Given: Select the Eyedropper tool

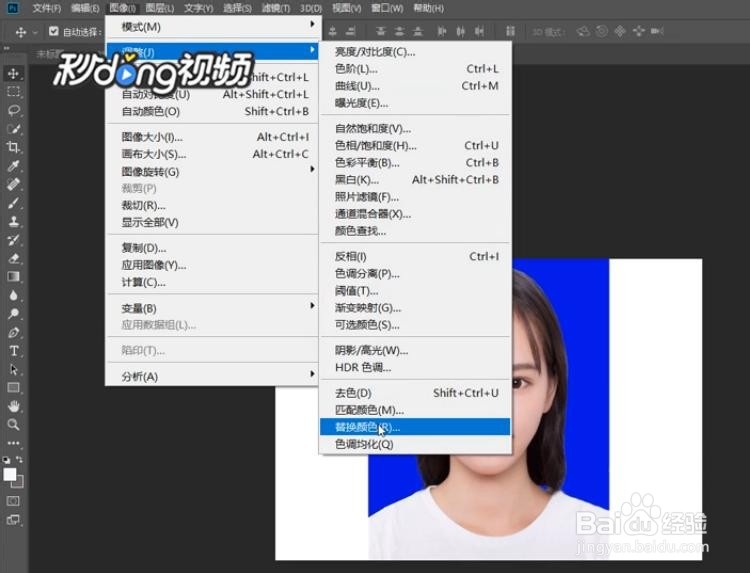Looking at the screenshot, I should 13,166.
